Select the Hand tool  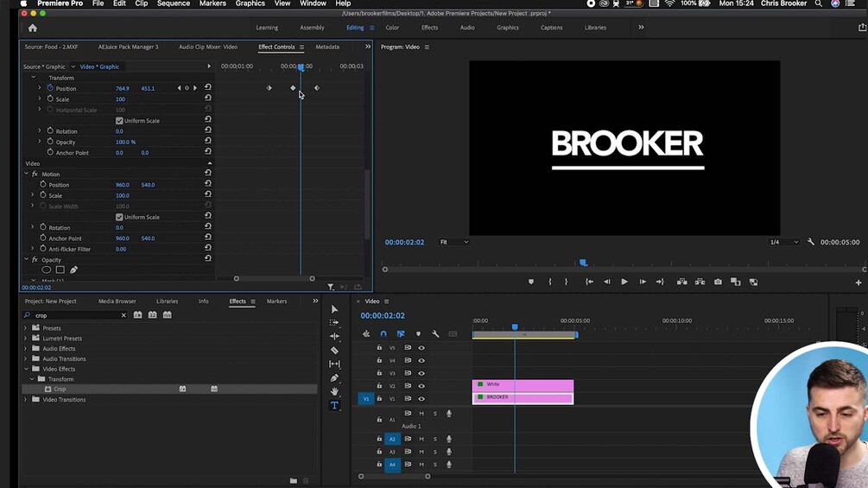tap(334, 392)
